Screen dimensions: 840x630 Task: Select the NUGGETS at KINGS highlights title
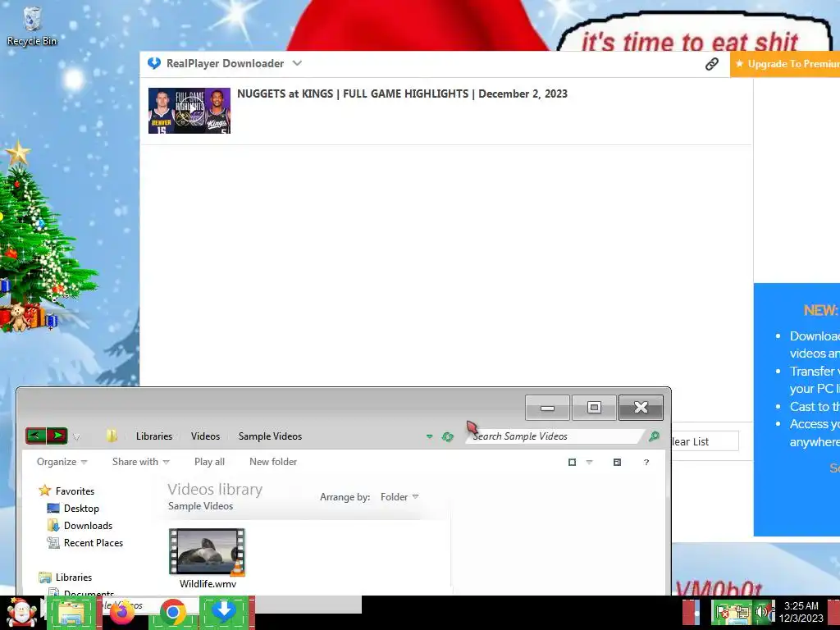click(x=402, y=94)
